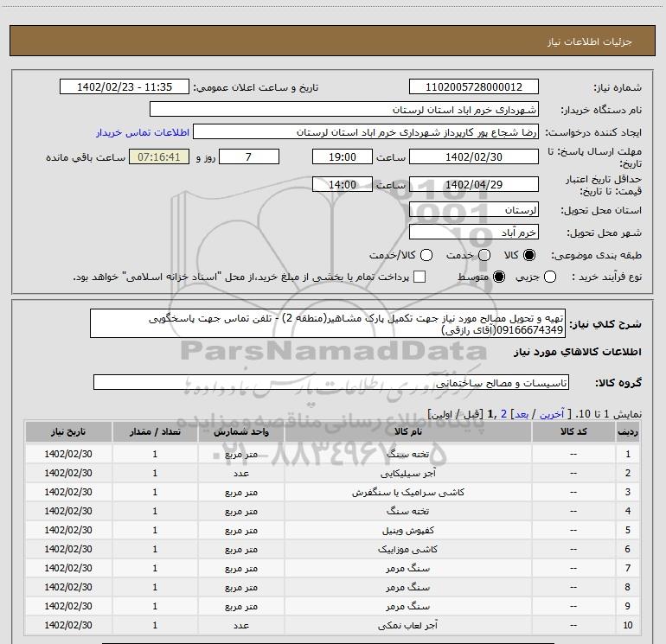Select the جزیی purchase type radio
Screen dimensions: 666x644
[550, 277]
